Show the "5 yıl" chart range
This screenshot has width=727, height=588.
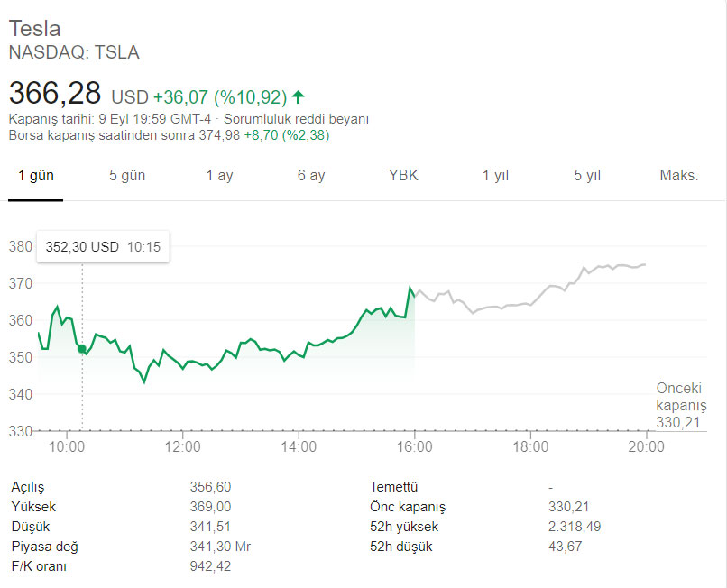pyautogui.click(x=587, y=176)
